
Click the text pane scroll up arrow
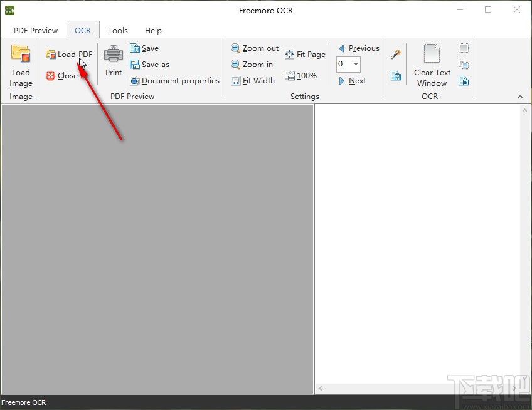click(x=525, y=110)
